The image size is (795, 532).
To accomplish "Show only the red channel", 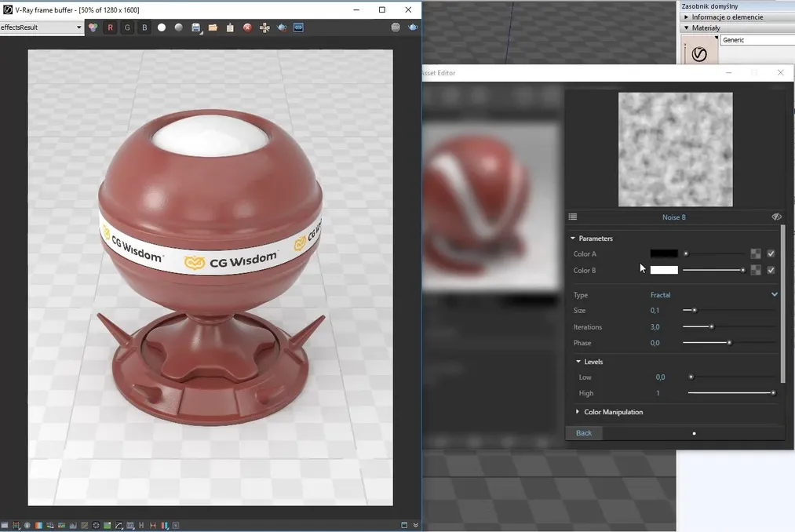I will [110, 27].
